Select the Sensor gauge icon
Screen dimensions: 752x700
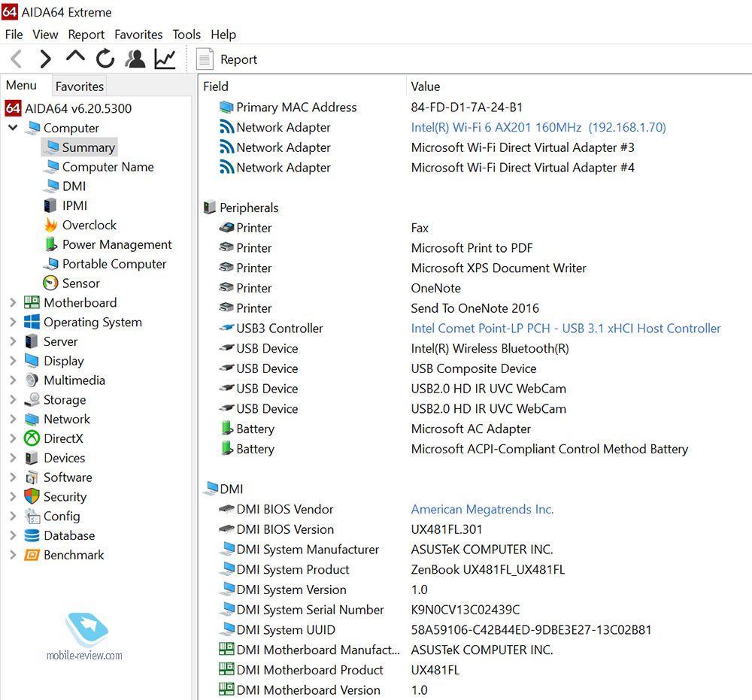coord(50,283)
